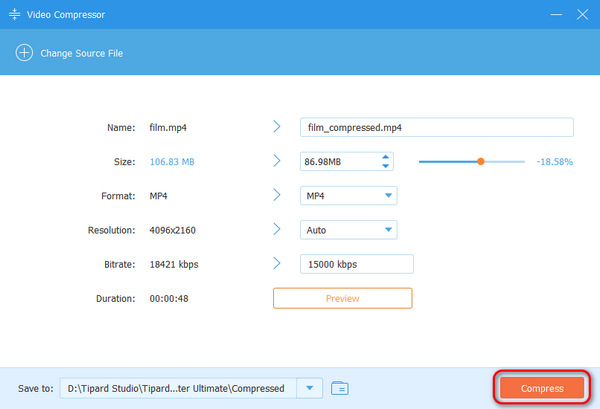Click the Save to path field
This screenshot has width=600, height=409.
coord(178,388)
